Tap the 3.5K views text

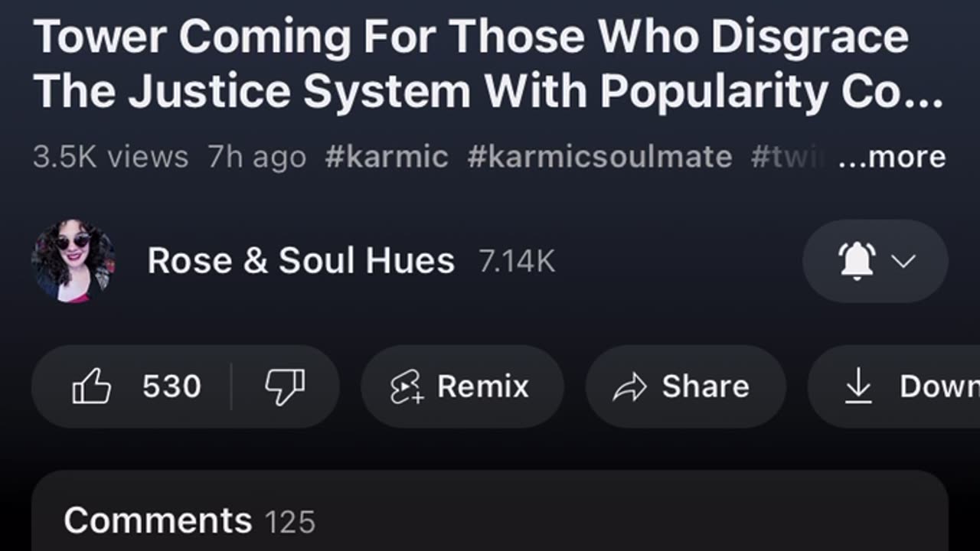tap(110, 158)
